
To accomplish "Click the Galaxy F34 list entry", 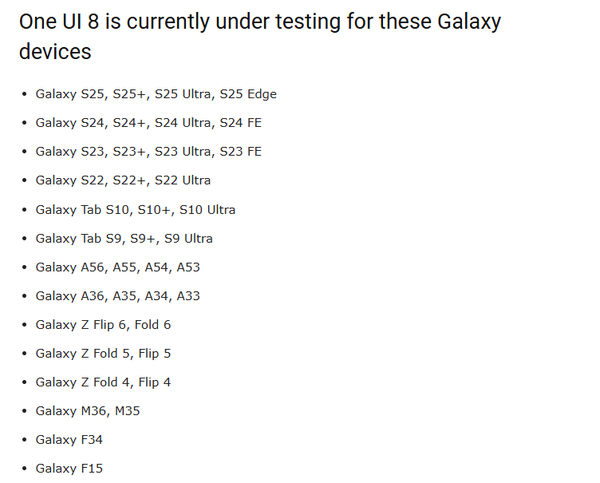I will pos(69,439).
